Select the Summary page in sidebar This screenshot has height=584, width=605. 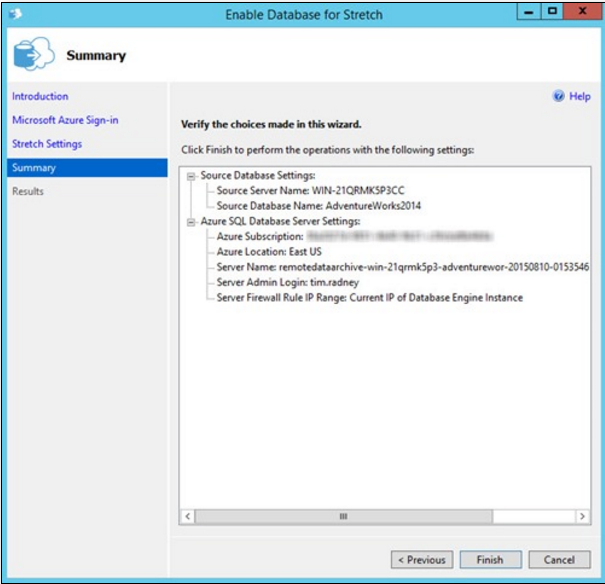click(x=87, y=168)
